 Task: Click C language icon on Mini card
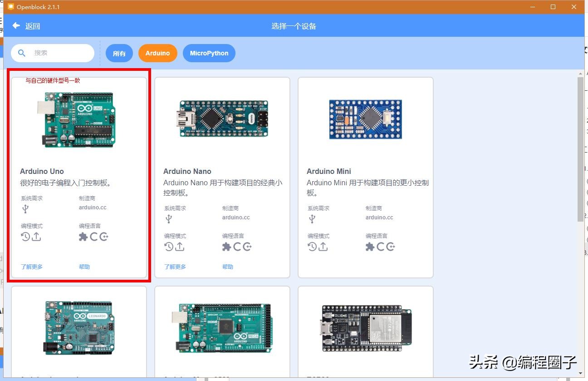coord(380,247)
